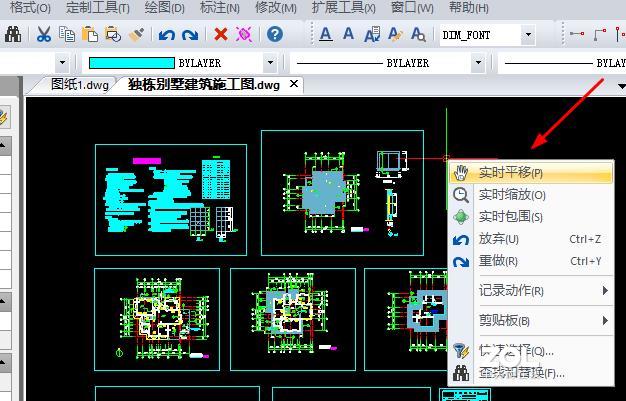Choose 查找和替换(F)... in context menu

531,373
